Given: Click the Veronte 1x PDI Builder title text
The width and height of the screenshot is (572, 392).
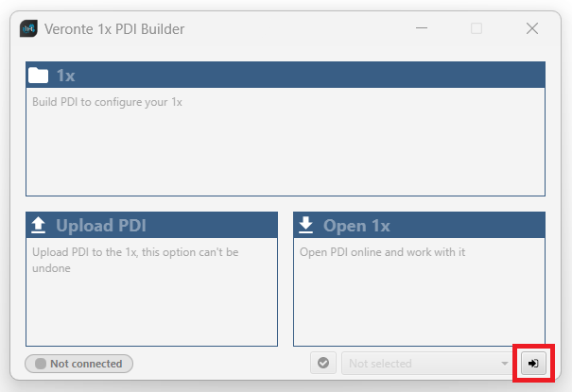Looking at the screenshot, I should 114,28.
